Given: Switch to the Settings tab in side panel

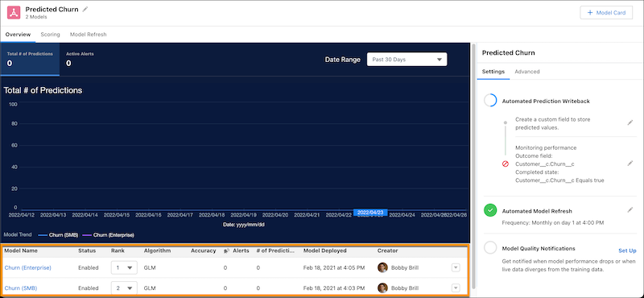Looking at the screenshot, I should point(493,72).
